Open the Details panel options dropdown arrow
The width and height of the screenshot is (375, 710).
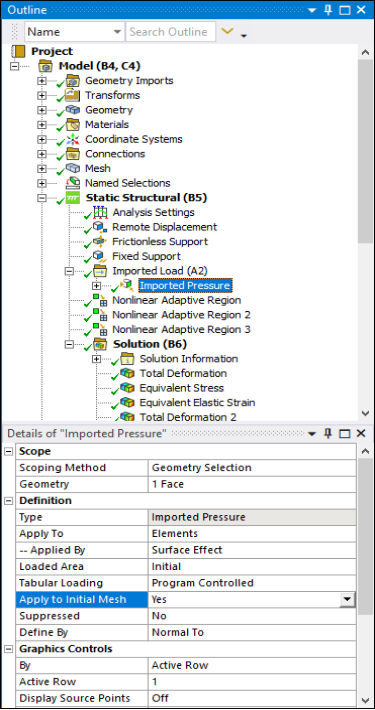(x=312, y=434)
